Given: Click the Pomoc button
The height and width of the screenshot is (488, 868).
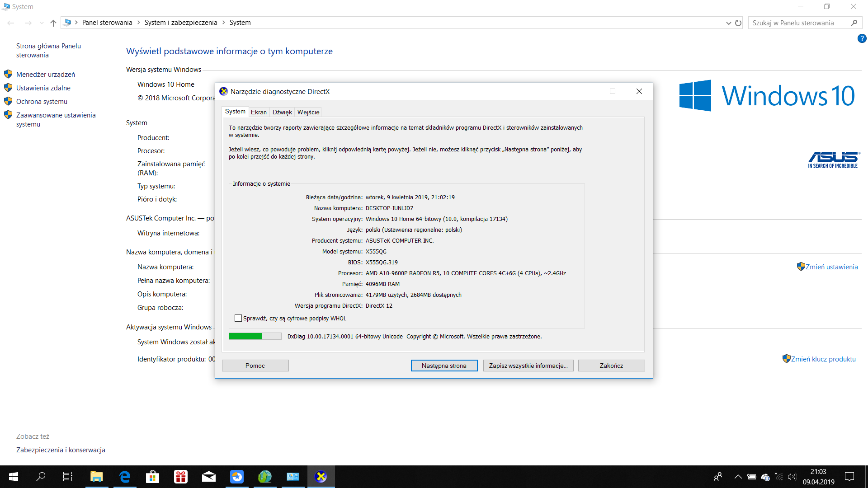Looking at the screenshot, I should 255,366.
